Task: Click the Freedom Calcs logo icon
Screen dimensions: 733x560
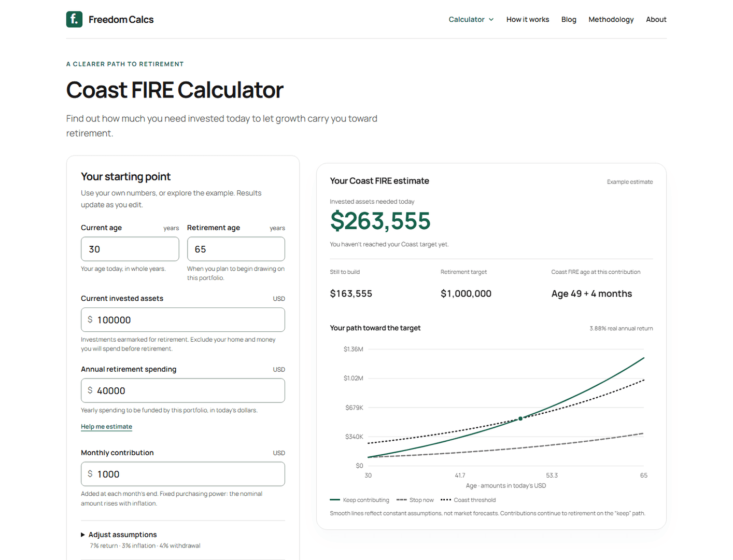Action: click(74, 19)
